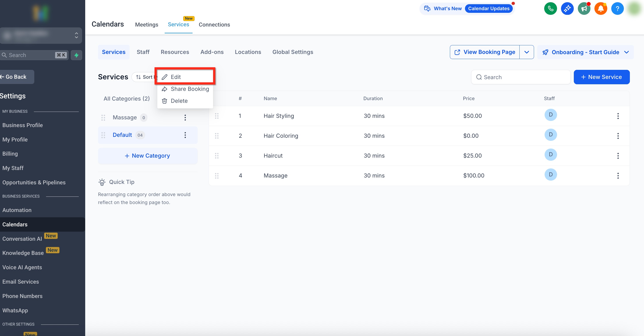Click the services Search input field

click(521, 77)
